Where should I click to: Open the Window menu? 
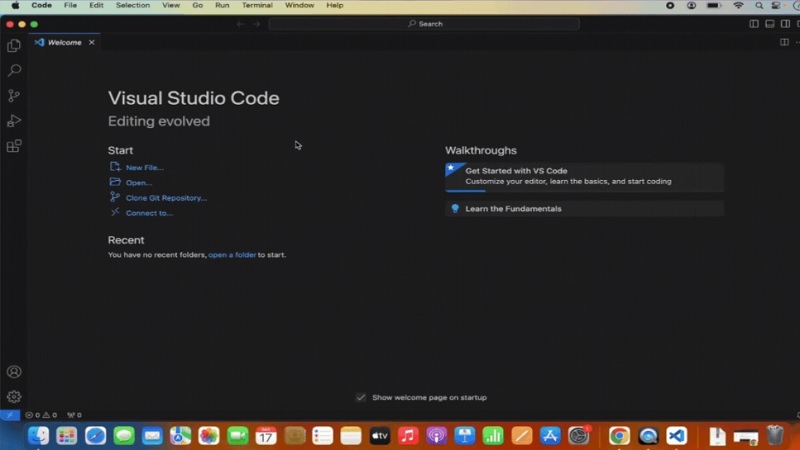coord(299,5)
